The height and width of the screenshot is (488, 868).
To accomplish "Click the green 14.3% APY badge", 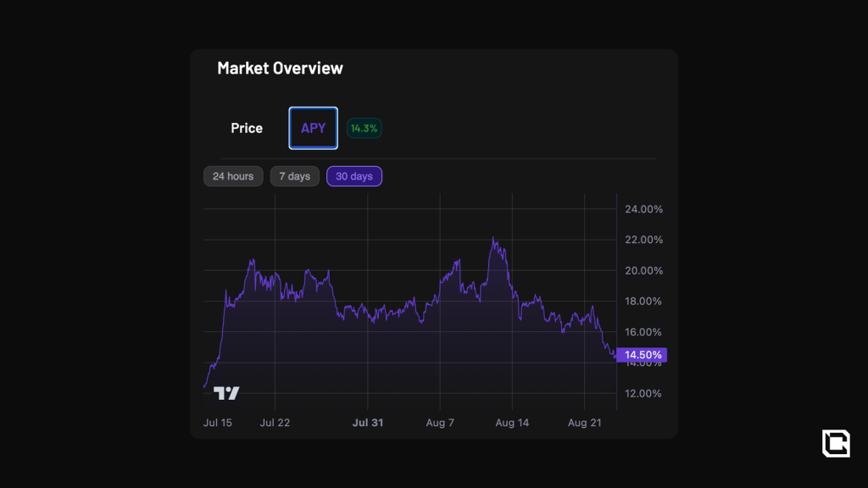I will 364,128.
